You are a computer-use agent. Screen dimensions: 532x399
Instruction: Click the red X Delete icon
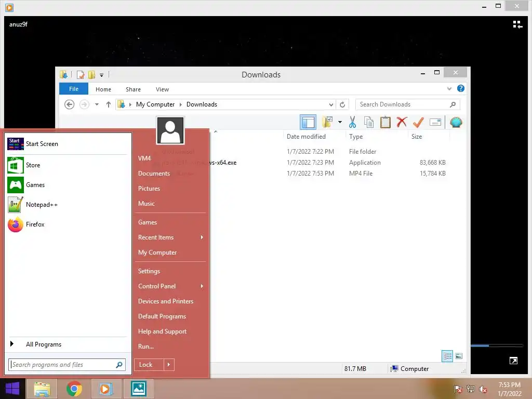tap(402, 122)
